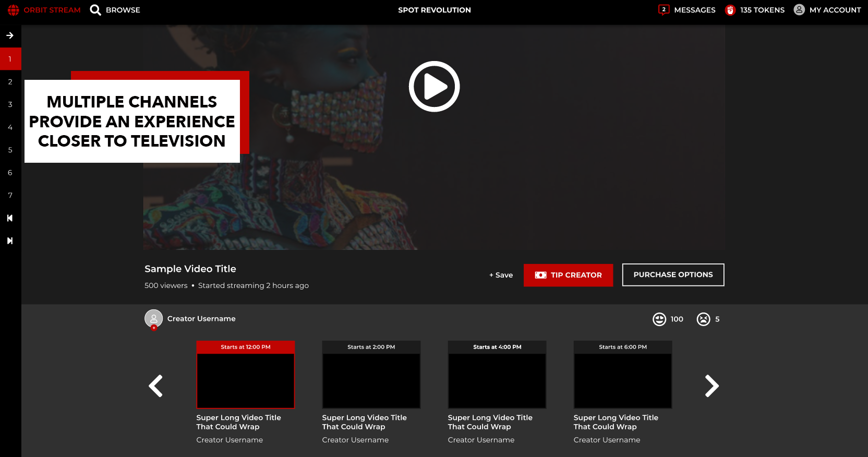Image resolution: width=868 pixels, height=457 pixels.
Task: Expand the sidebar with arrow icon
Action: [x=10, y=35]
